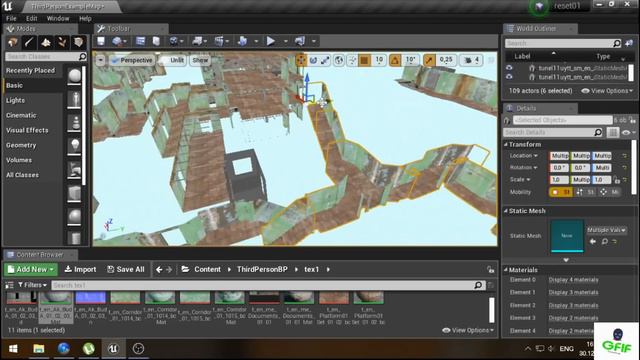Toggle the scale lock icon

coord(616,180)
